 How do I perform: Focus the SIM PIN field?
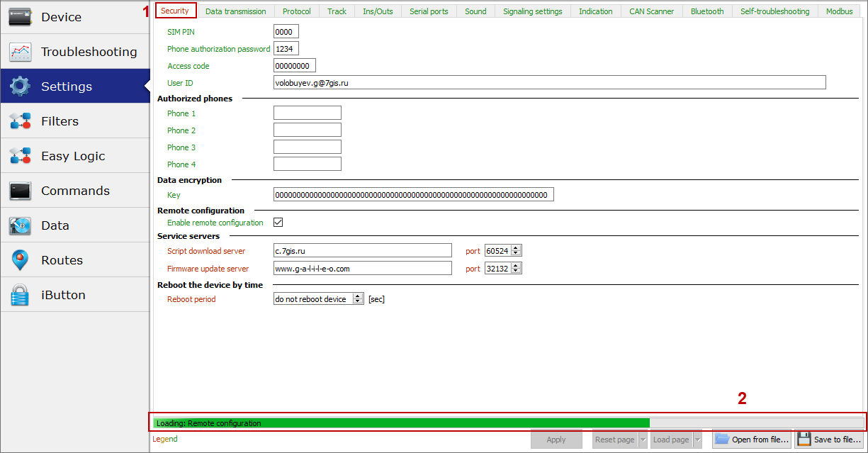(286, 31)
